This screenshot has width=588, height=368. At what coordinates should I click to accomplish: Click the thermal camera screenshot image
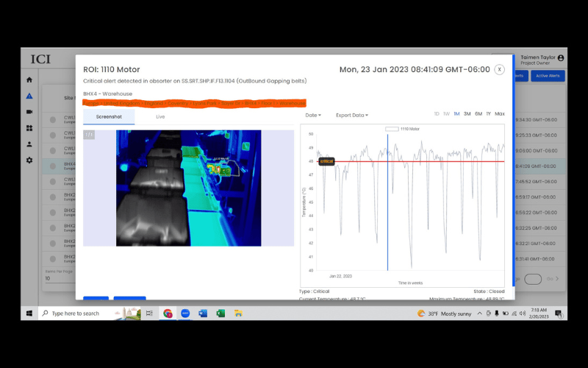tap(188, 188)
